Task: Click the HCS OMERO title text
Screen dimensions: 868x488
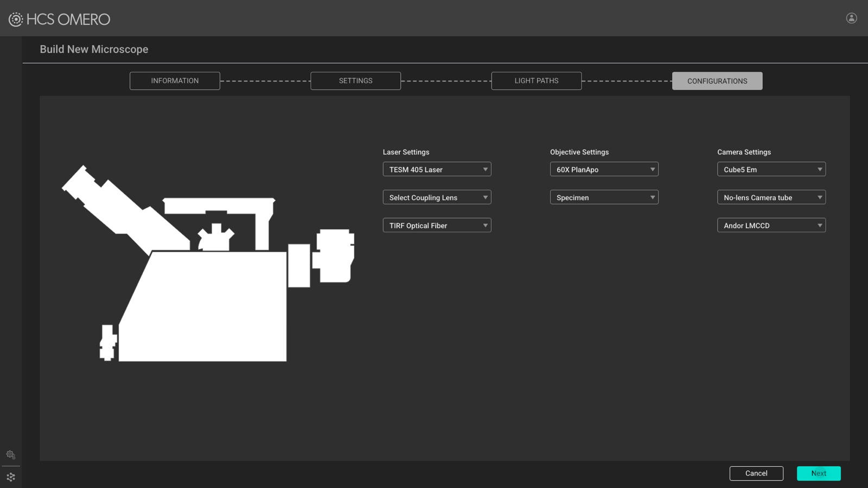Action: click(x=68, y=20)
